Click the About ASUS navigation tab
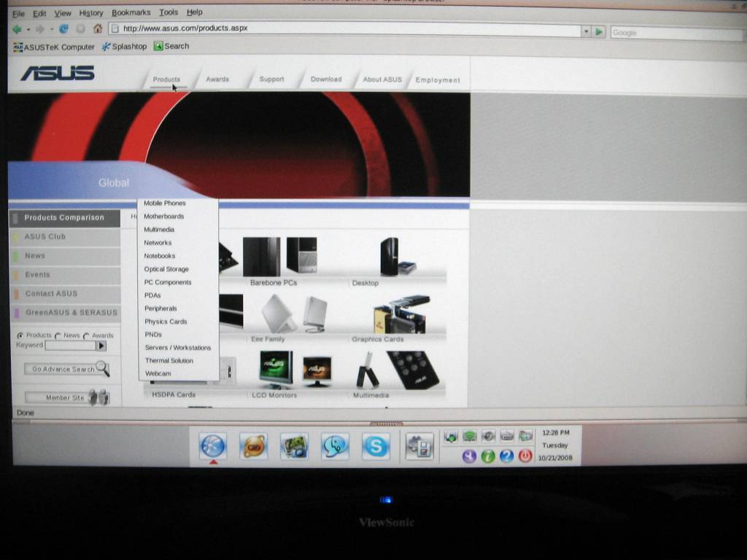Screen dimensions: 747x560 [382, 79]
